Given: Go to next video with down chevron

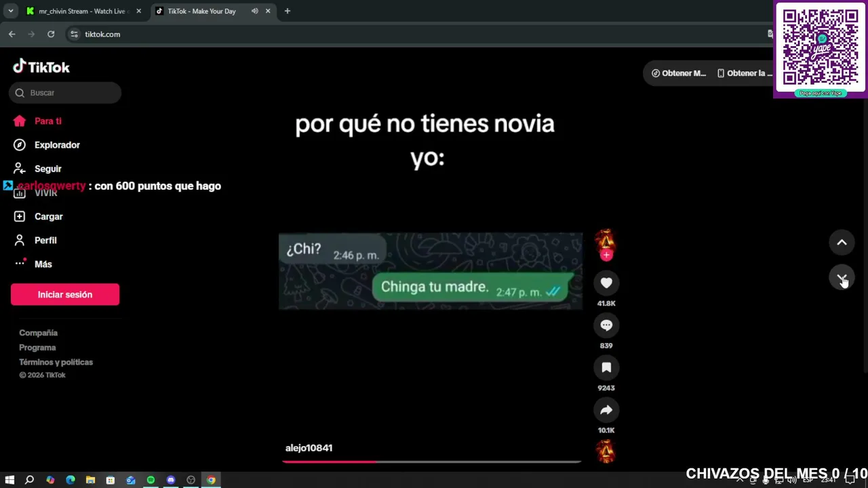Looking at the screenshot, I should pos(842,278).
